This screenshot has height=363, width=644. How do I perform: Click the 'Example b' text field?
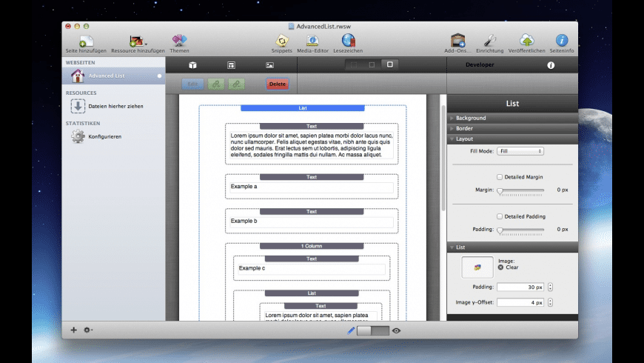[312, 222]
